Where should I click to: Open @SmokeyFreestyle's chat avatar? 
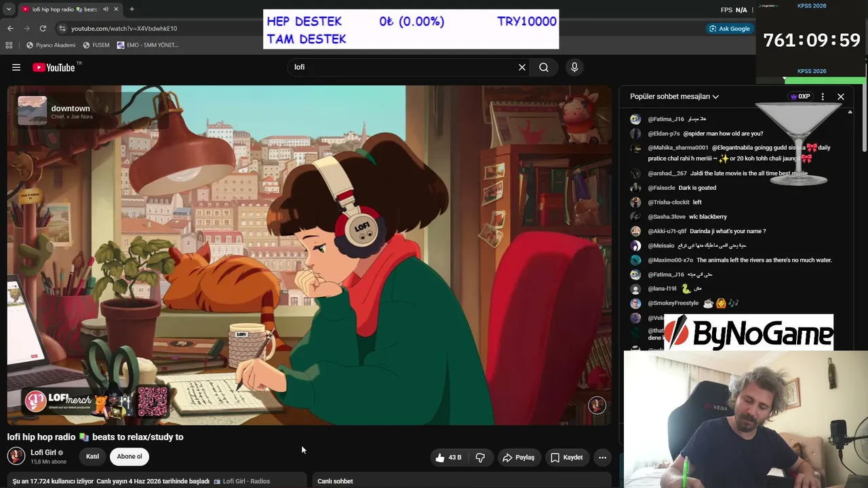[635, 303]
